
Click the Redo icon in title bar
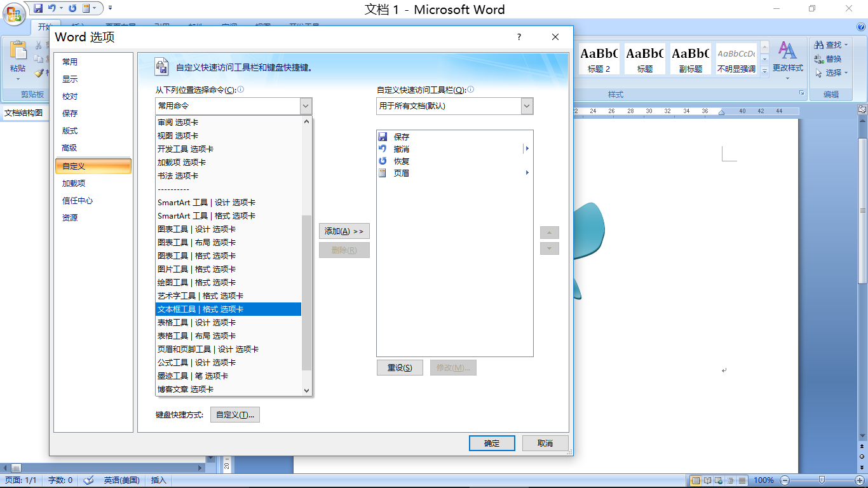pos(72,8)
